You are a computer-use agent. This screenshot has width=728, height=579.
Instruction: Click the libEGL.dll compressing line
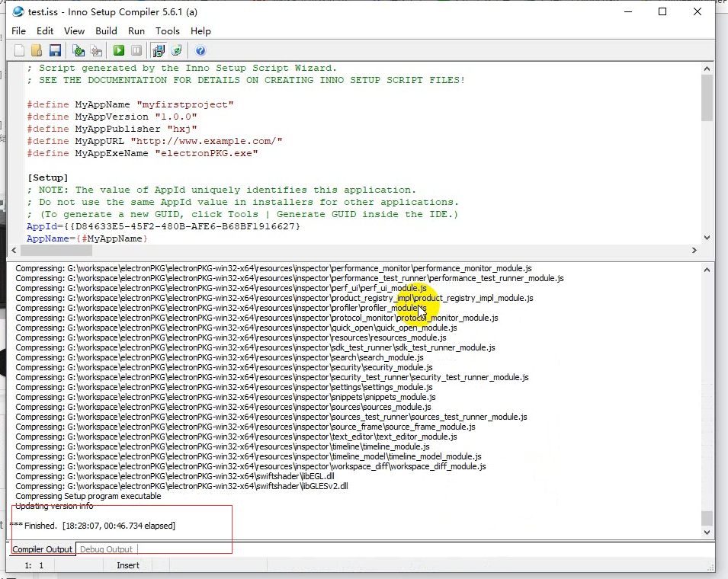coord(175,476)
